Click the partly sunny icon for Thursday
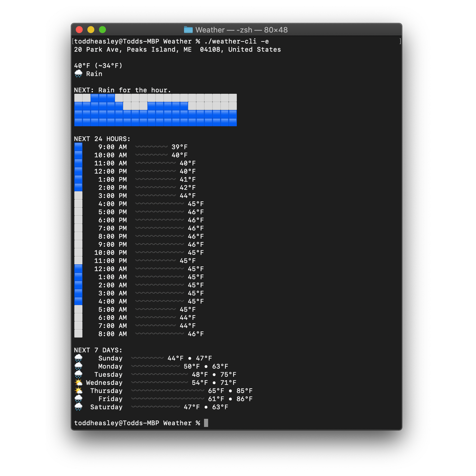The width and height of the screenshot is (476, 476). click(x=78, y=391)
